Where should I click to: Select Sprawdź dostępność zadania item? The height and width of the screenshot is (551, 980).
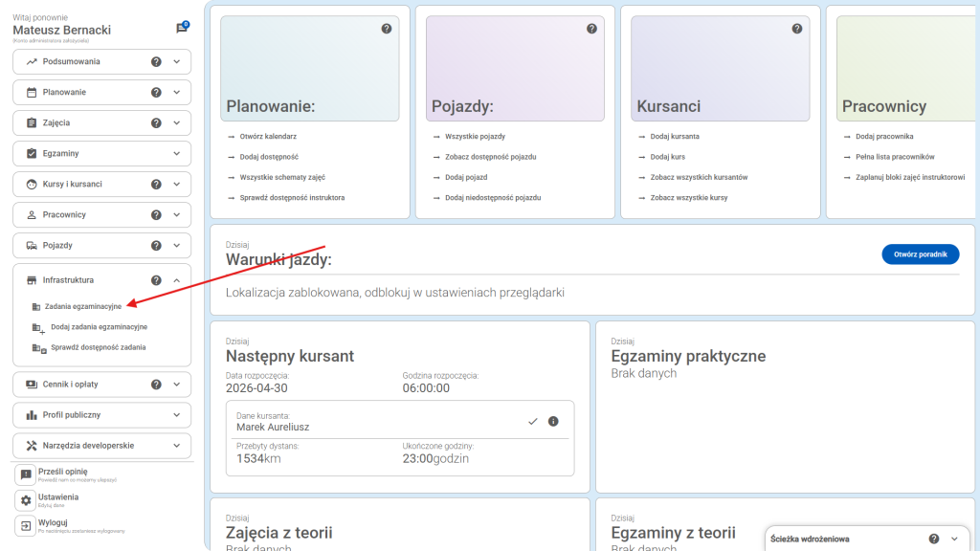click(x=98, y=347)
